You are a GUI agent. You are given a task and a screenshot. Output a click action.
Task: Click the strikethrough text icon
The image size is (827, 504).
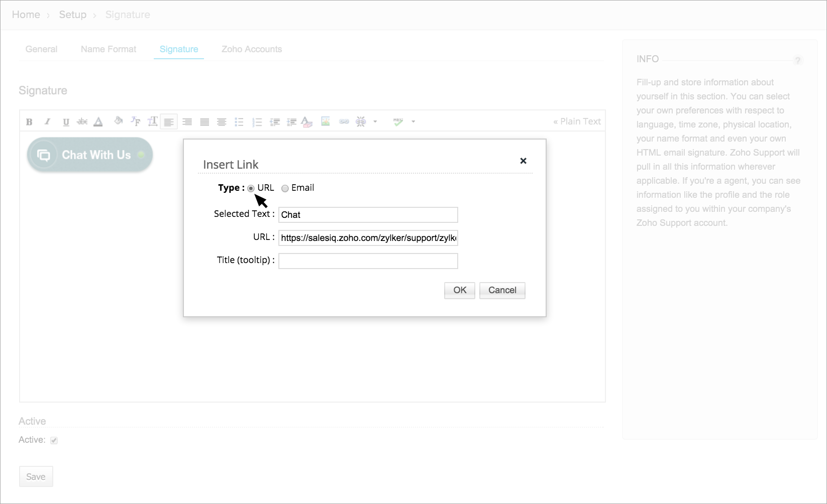[x=82, y=121]
